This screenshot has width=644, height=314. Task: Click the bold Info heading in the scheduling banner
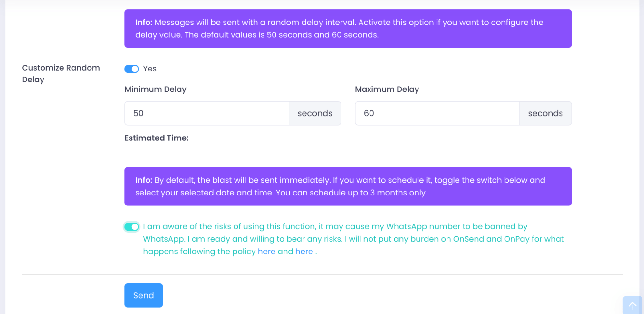click(144, 180)
